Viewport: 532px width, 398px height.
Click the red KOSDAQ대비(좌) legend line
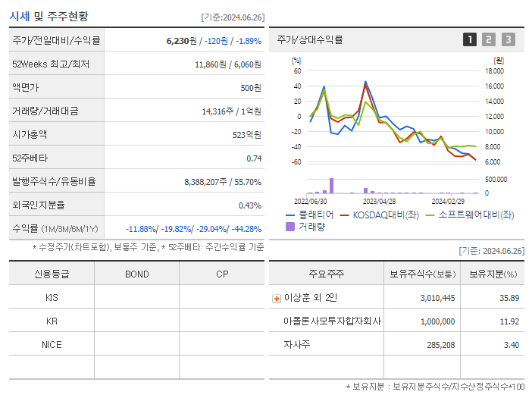click(344, 215)
